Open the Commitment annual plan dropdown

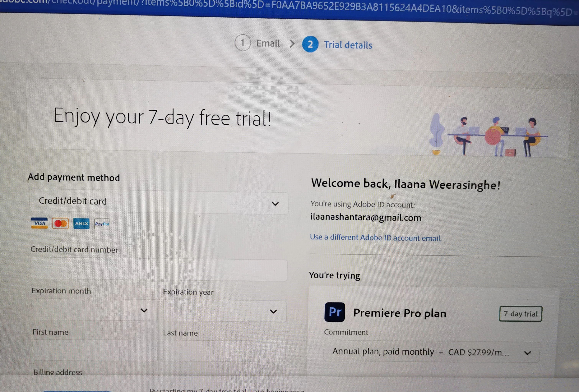(432, 352)
